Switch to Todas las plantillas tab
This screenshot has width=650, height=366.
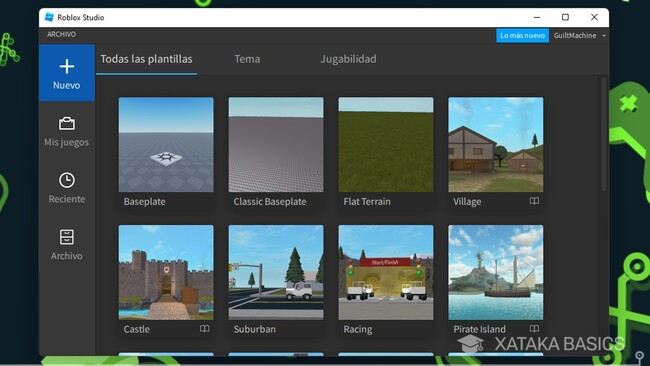pyautogui.click(x=146, y=59)
